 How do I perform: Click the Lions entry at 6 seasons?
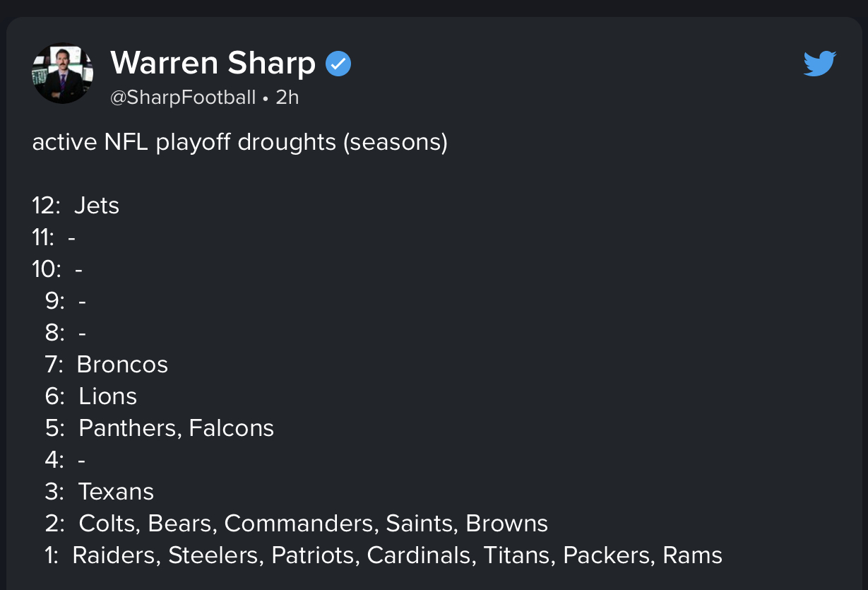tap(108, 396)
